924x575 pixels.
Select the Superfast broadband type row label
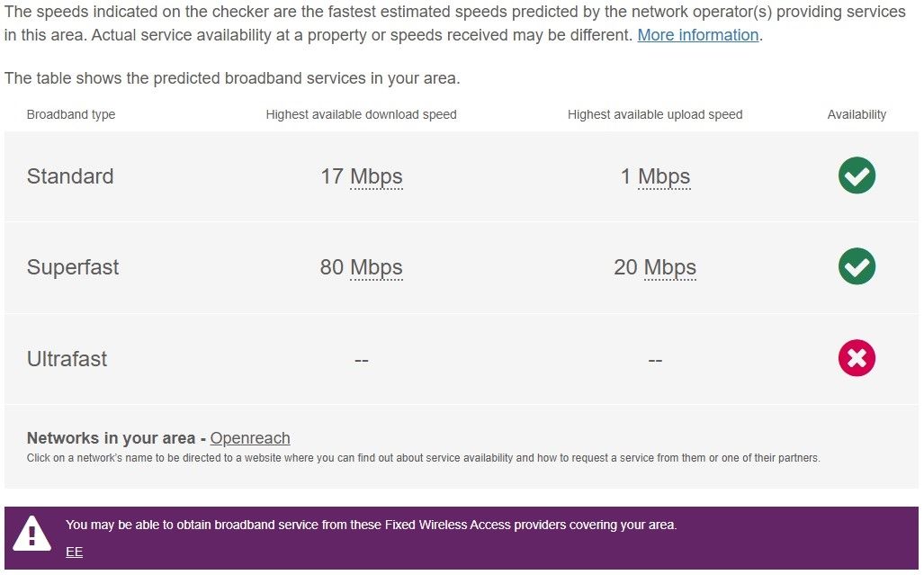coord(73,267)
